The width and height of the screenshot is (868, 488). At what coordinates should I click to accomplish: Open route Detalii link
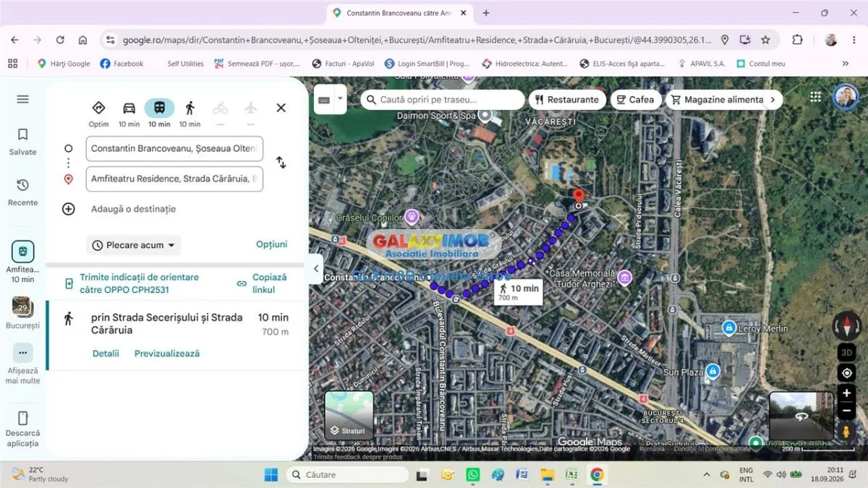(x=106, y=354)
